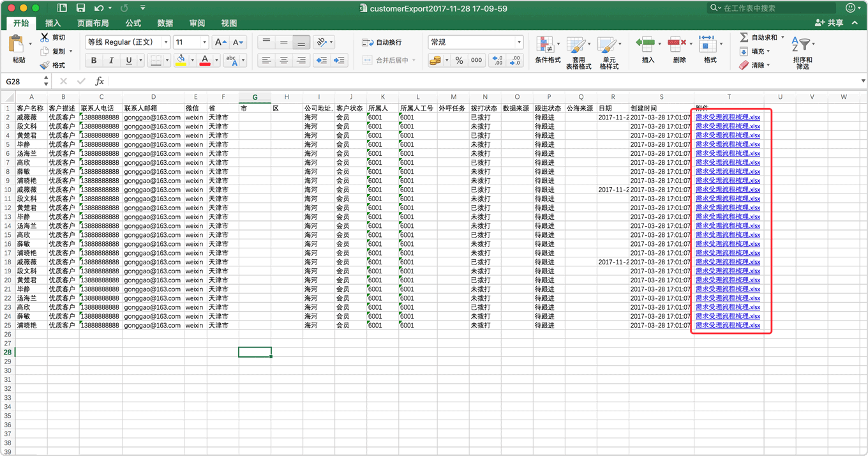The height and width of the screenshot is (456, 868).
Task: Click the Insert cells (插入) icon
Action: point(646,44)
